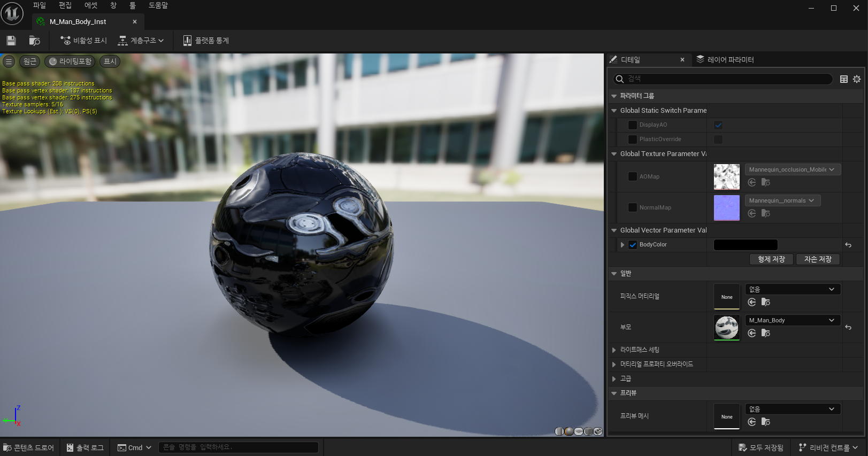
Task: Toggle show inactive parameters button
Action: [83, 41]
